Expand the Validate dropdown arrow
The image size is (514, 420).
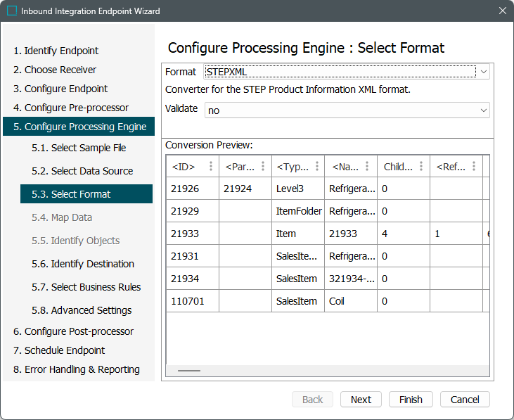pyautogui.click(x=483, y=110)
